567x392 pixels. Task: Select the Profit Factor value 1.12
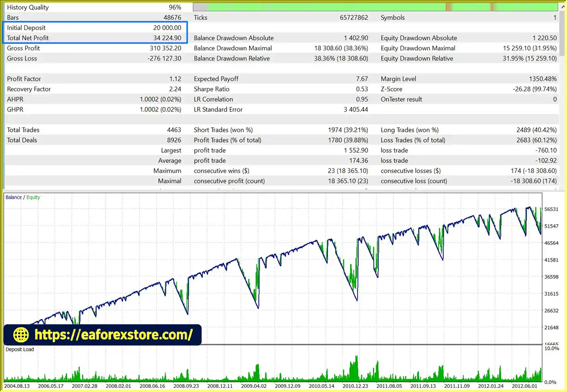(x=175, y=79)
